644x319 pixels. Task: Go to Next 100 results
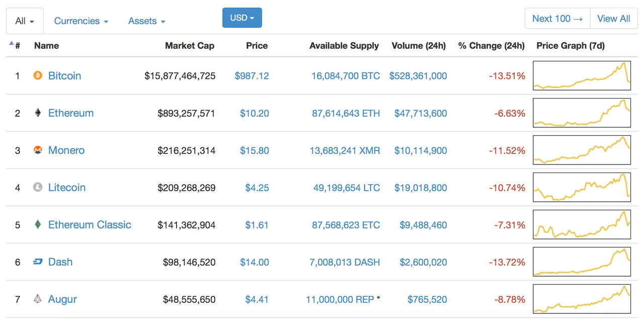point(557,19)
